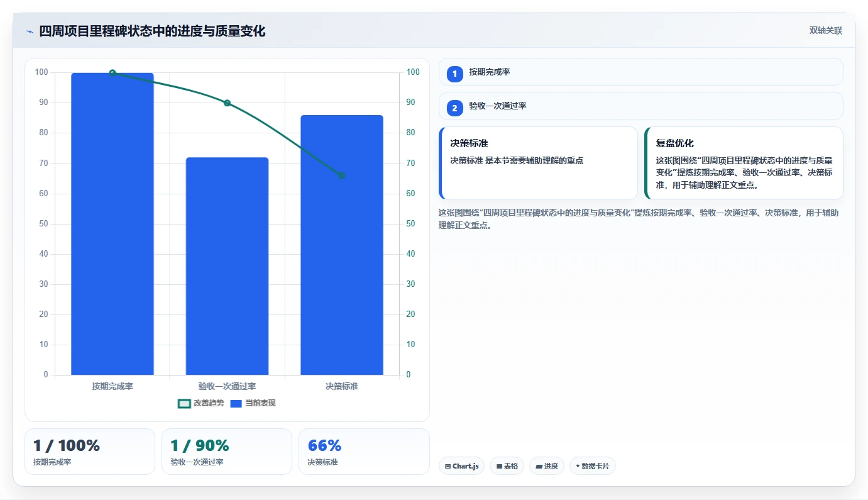Image resolution: width=868 pixels, height=500 pixels.
Task: Click the x-axis label 决策标准
Action: (x=342, y=386)
